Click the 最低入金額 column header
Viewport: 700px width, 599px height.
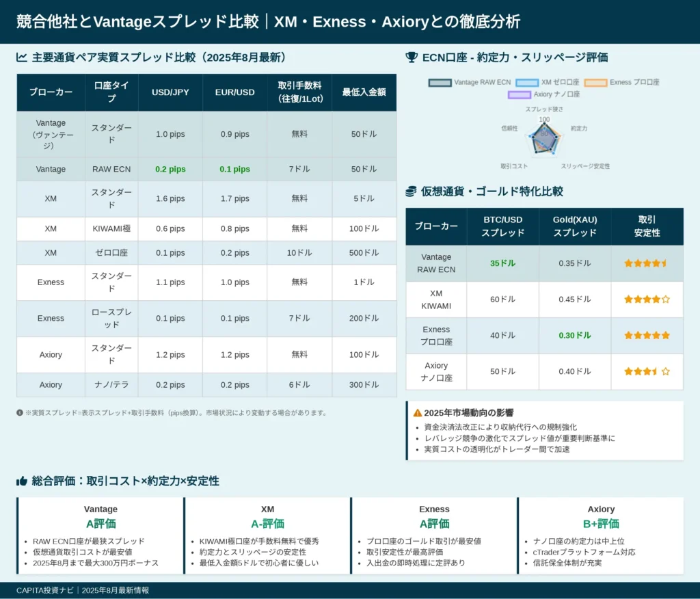tap(364, 92)
